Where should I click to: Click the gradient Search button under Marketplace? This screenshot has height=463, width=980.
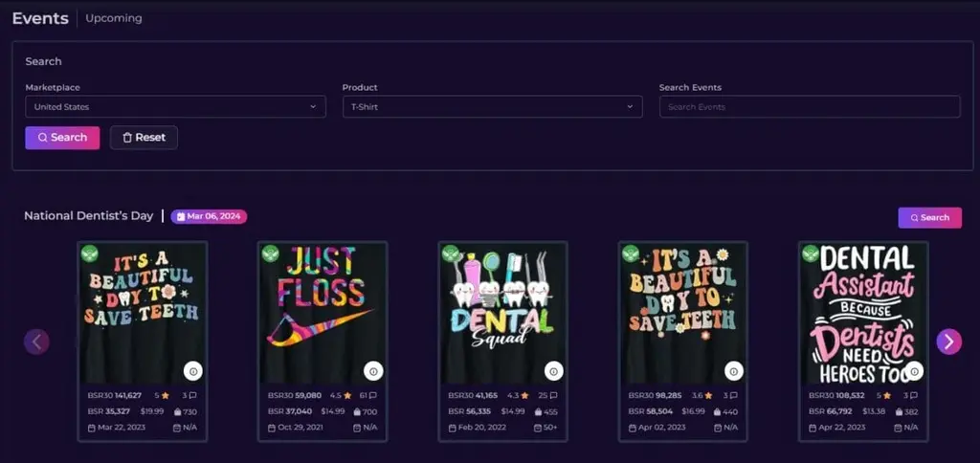click(x=62, y=138)
